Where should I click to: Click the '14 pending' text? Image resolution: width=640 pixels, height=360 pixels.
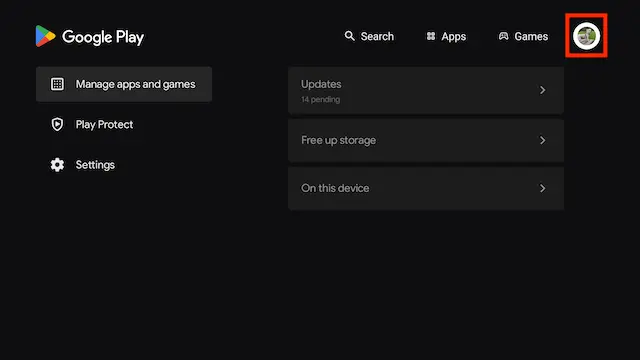[320, 99]
